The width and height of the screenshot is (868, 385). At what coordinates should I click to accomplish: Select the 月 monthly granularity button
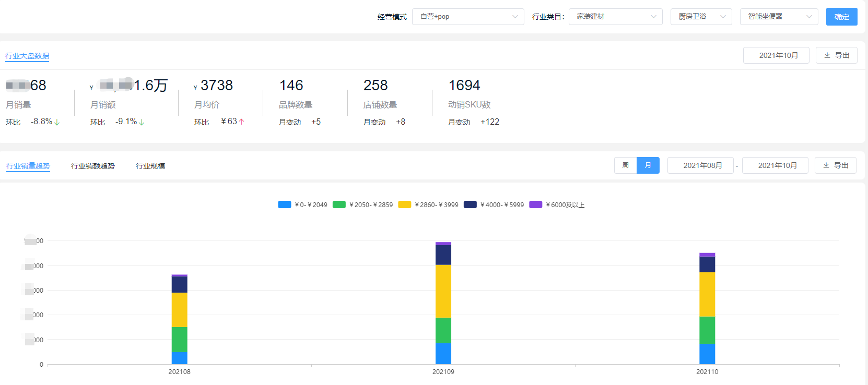[x=648, y=165]
